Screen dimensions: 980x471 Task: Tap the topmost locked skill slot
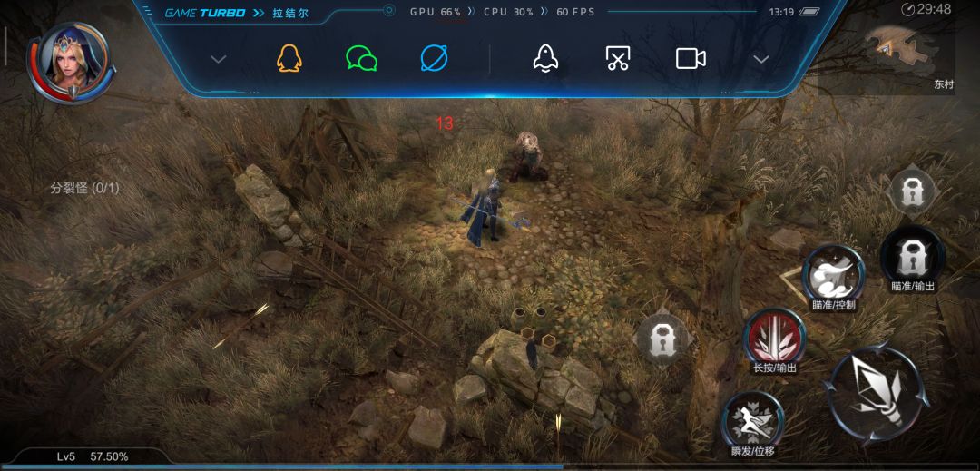(913, 191)
